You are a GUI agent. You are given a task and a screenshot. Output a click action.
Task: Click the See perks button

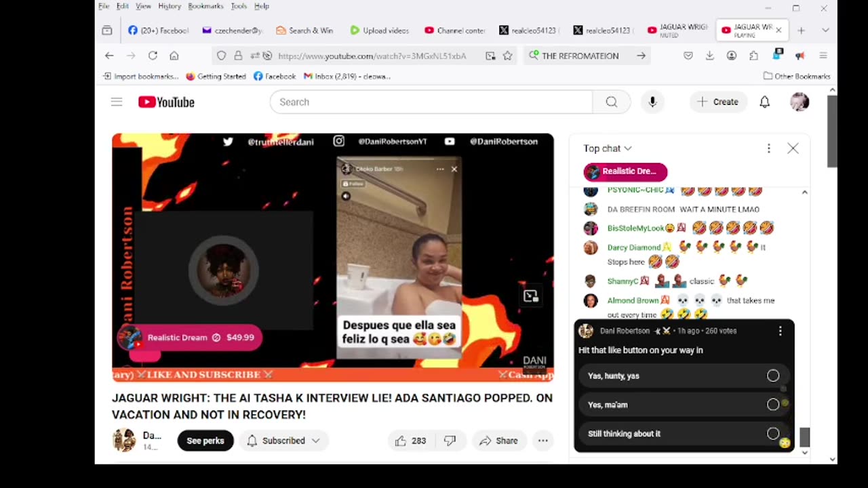[205, 441]
